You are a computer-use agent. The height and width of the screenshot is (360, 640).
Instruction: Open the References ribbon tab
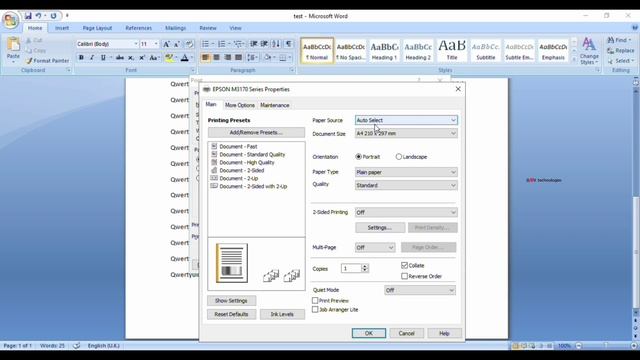point(138,28)
